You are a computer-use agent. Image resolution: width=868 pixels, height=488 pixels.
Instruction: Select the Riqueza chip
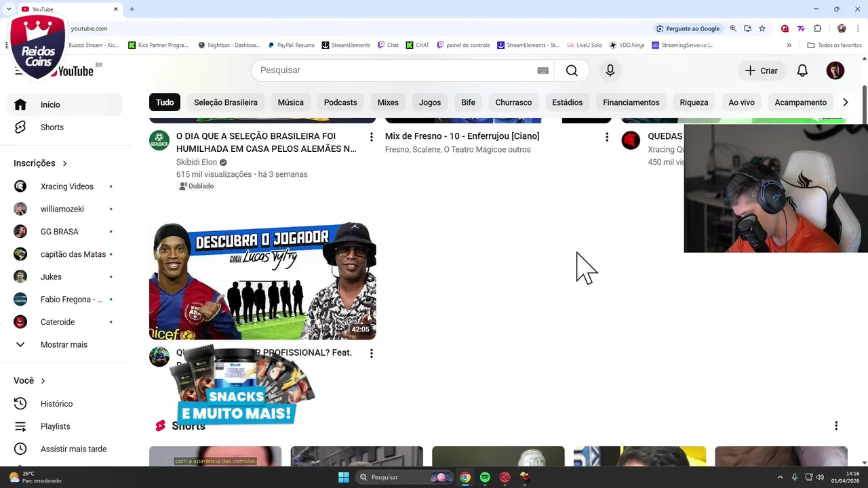coord(694,102)
